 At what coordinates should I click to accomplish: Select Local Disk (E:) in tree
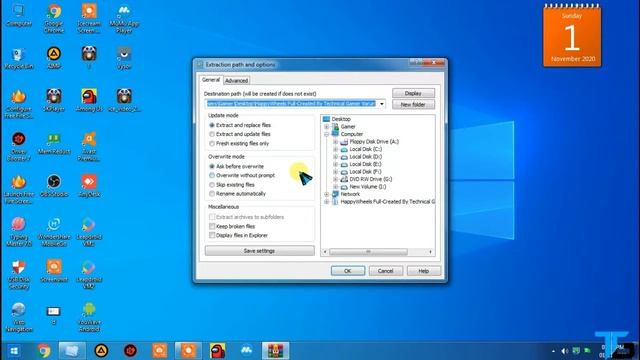click(365, 164)
